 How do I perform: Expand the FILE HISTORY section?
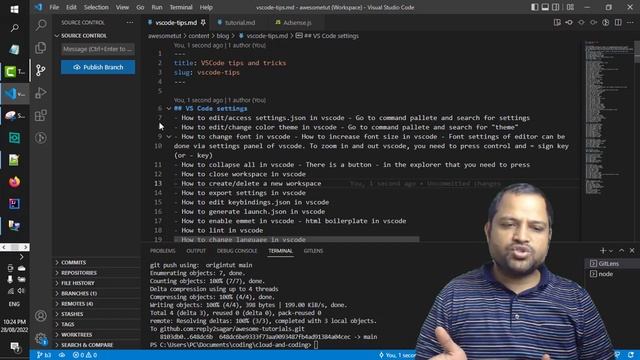click(x=97, y=283)
